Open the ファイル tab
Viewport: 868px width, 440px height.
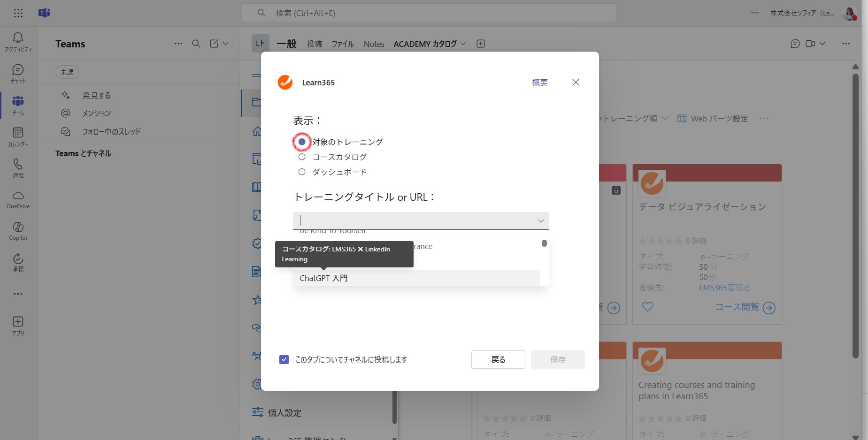(x=343, y=44)
